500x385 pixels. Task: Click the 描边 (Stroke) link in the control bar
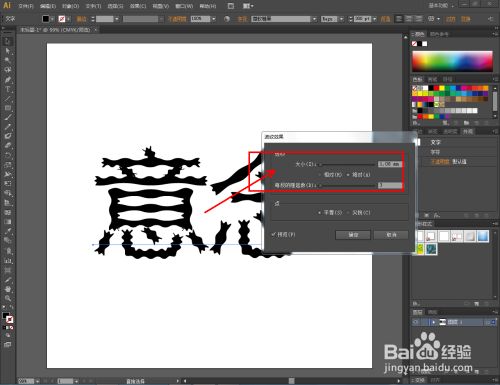(x=81, y=19)
